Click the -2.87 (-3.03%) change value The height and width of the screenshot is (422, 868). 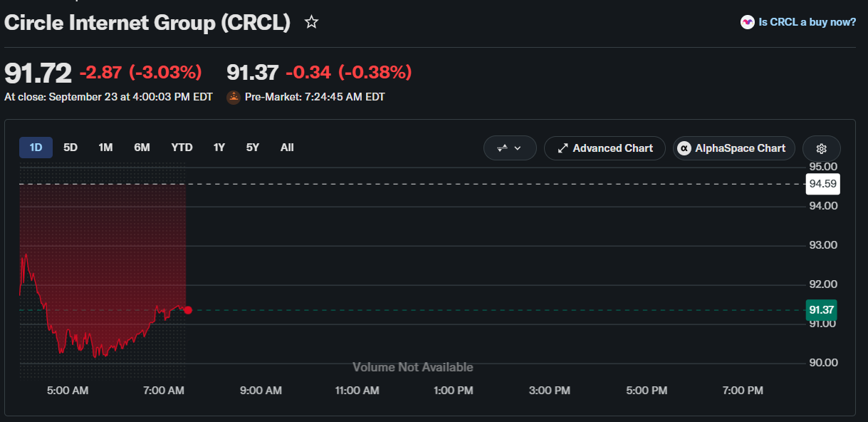140,72
